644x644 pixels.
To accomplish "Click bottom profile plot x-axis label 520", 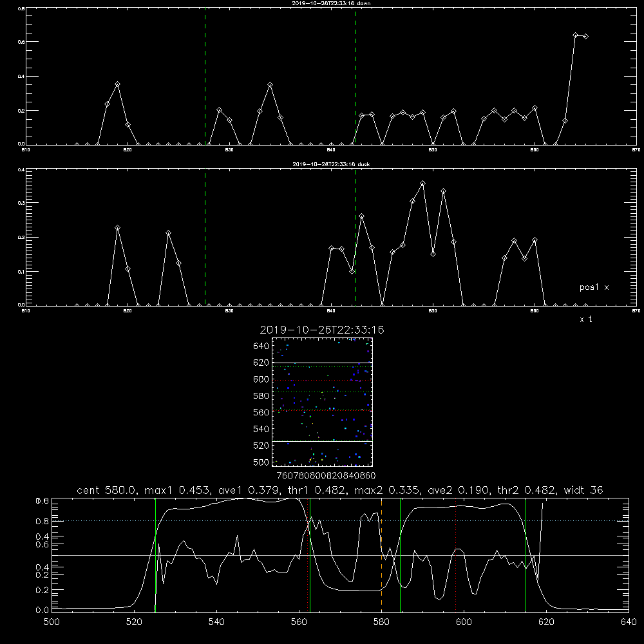I will (x=134, y=622).
